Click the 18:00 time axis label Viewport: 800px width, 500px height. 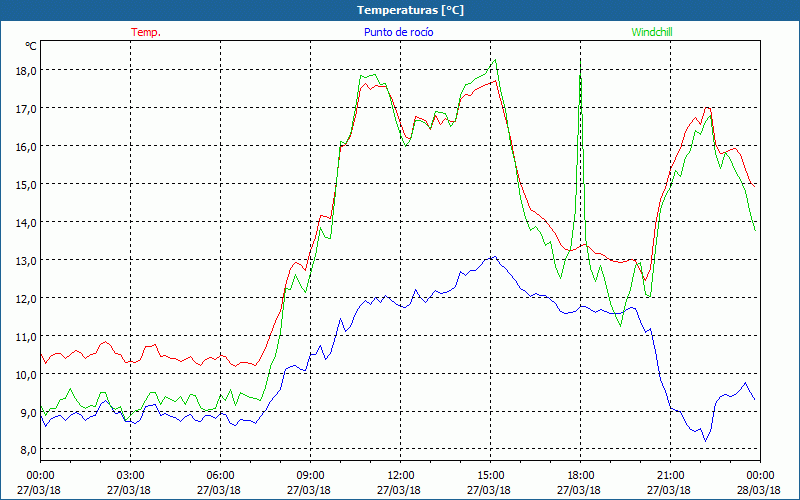pyautogui.click(x=580, y=476)
